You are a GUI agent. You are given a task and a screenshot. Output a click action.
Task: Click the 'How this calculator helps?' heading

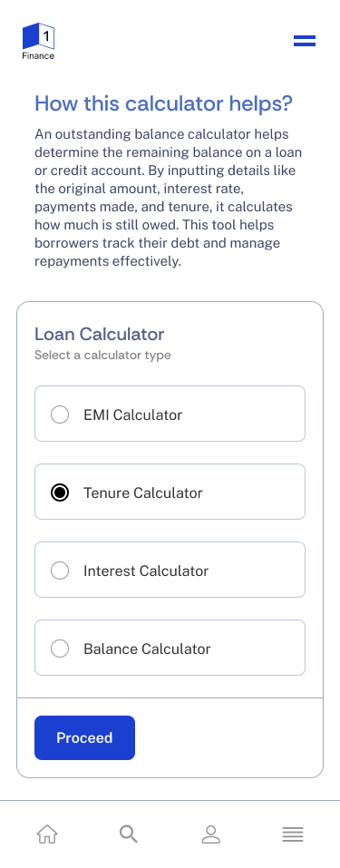point(163,103)
